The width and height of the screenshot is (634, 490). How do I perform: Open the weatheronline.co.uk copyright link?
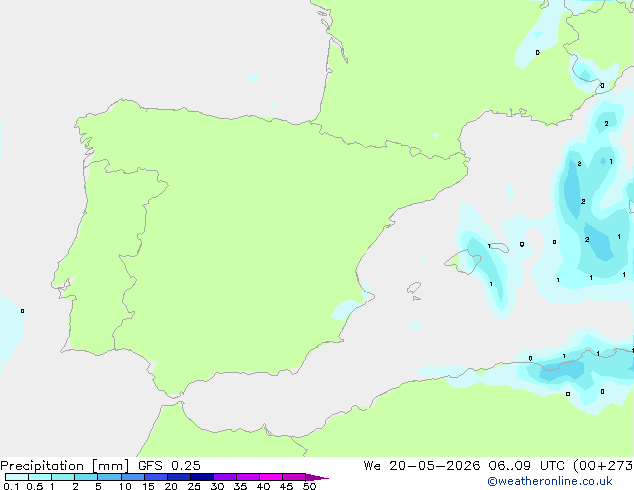click(x=549, y=481)
